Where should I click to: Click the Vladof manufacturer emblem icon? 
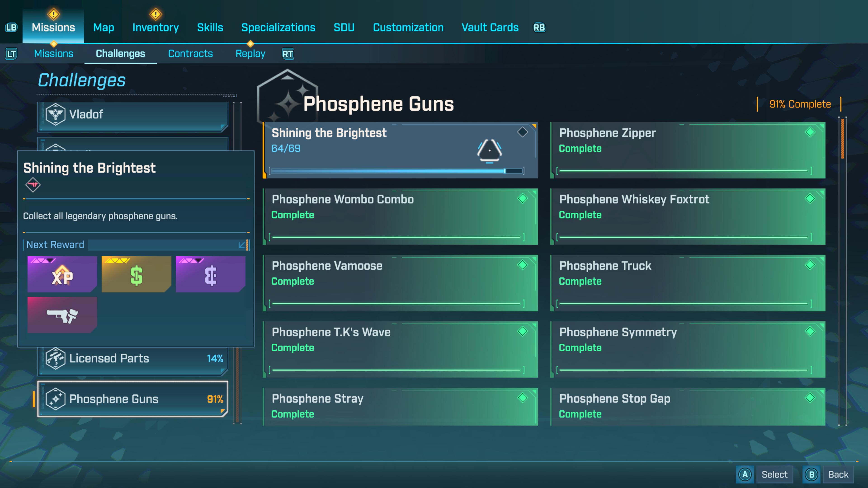[55, 115]
